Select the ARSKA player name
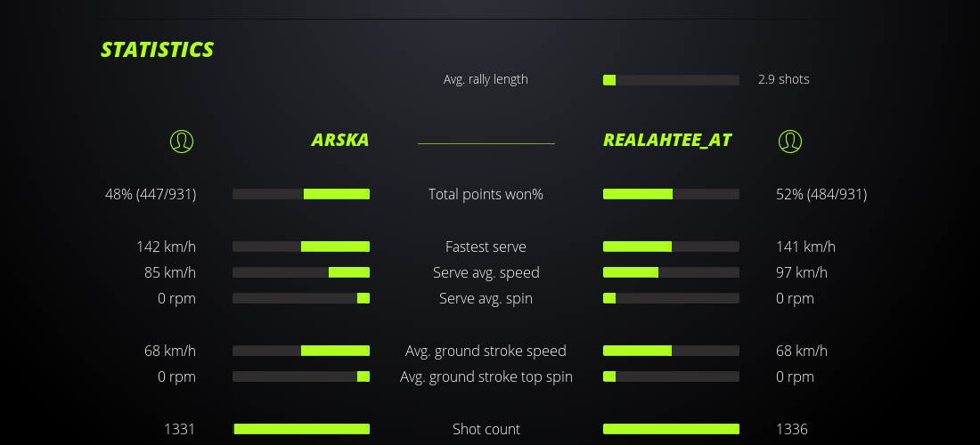Image resolution: width=980 pixels, height=445 pixels. 340,141
